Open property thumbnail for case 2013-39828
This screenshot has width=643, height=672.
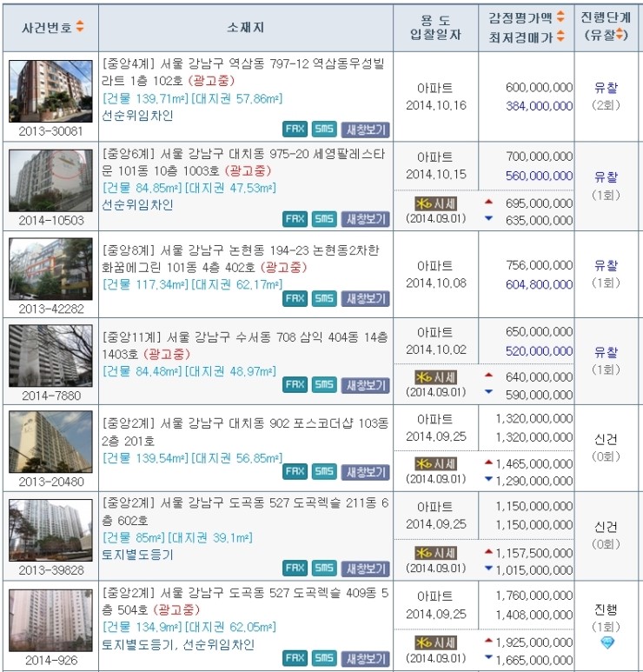click(50, 530)
